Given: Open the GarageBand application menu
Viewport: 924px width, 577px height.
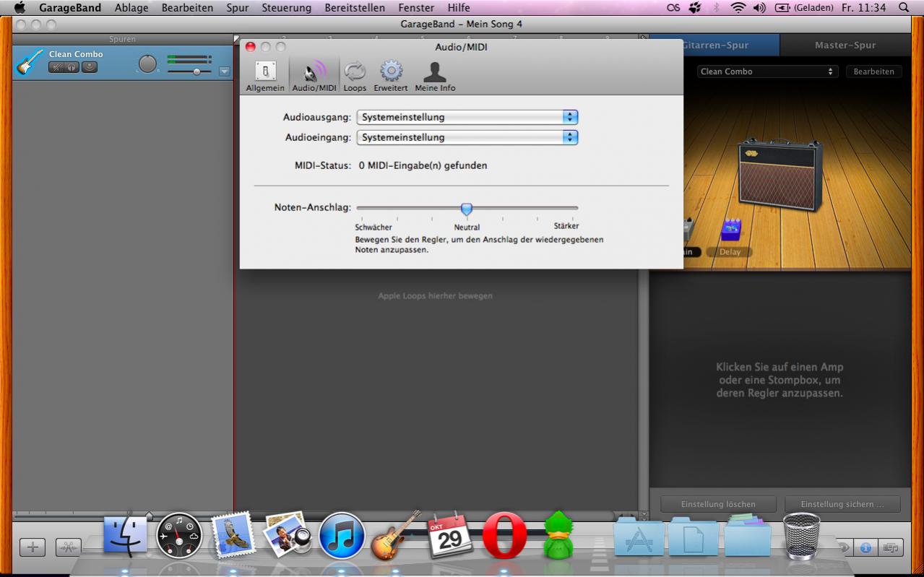Looking at the screenshot, I should click(70, 7).
